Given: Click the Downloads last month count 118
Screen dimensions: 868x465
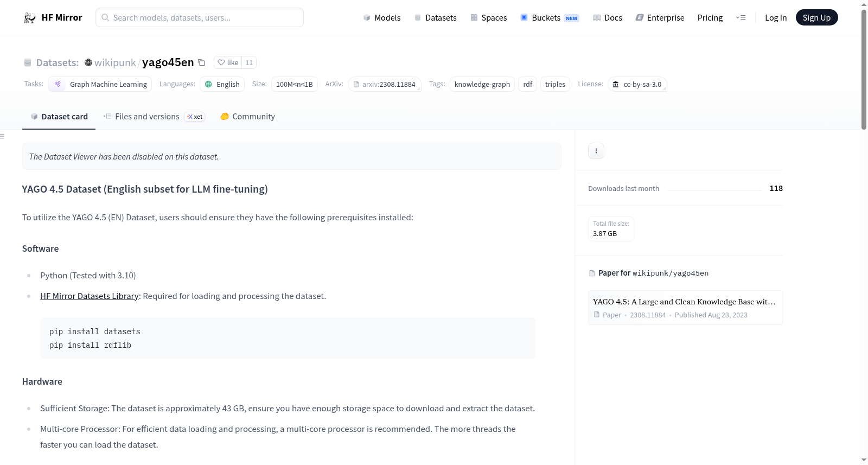Looking at the screenshot, I should tap(776, 188).
